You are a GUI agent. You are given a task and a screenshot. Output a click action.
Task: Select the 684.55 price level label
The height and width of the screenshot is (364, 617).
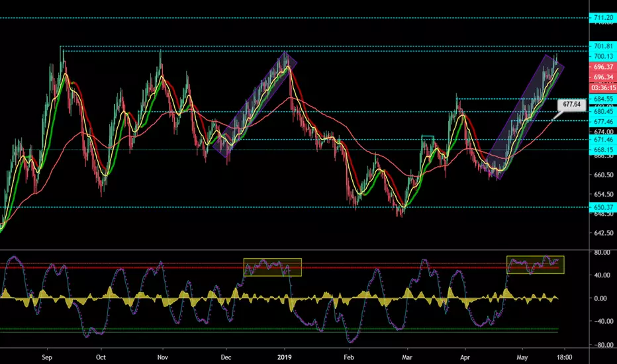pos(603,99)
